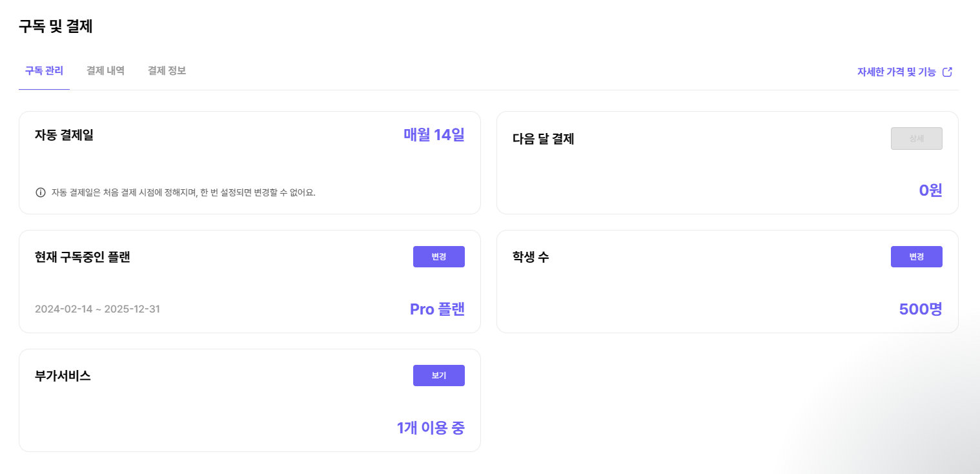This screenshot has height=474, width=980.
Task: Click the 0원 next month amount
Action: pyautogui.click(x=930, y=190)
